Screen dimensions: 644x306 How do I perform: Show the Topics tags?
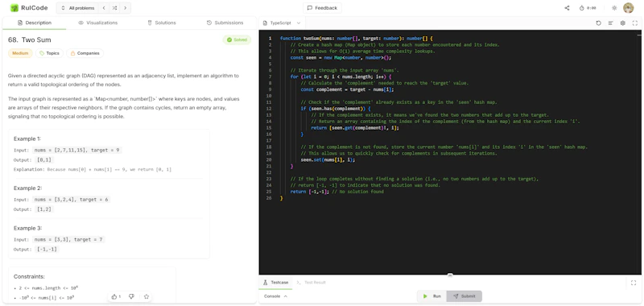pos(49,53)
